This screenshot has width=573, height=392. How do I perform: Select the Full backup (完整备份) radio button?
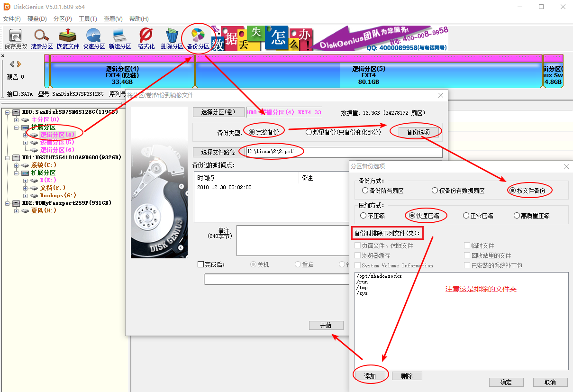pos(252,132)
